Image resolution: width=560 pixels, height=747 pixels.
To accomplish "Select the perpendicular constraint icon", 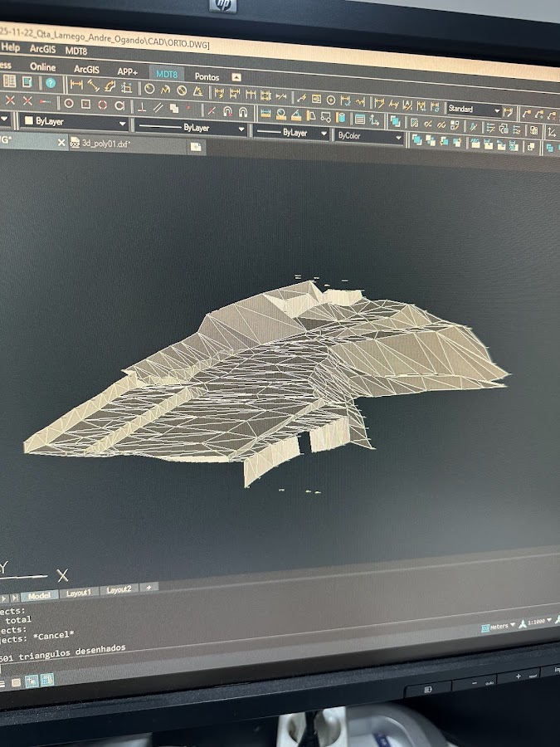I will pos(141,107).
